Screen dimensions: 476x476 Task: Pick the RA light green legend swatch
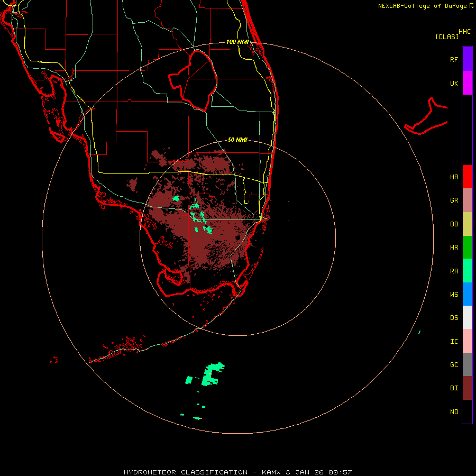coord(467,271)
